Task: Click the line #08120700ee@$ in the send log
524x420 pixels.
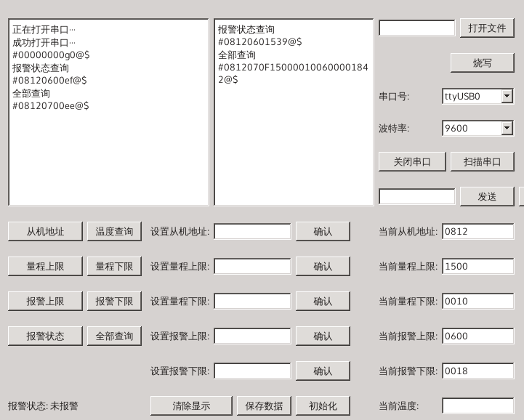Action: click(51, 105)
